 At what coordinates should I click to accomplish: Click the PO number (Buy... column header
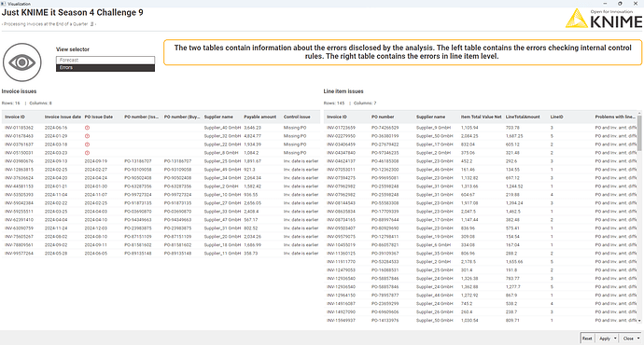click(x=182, y=117)
